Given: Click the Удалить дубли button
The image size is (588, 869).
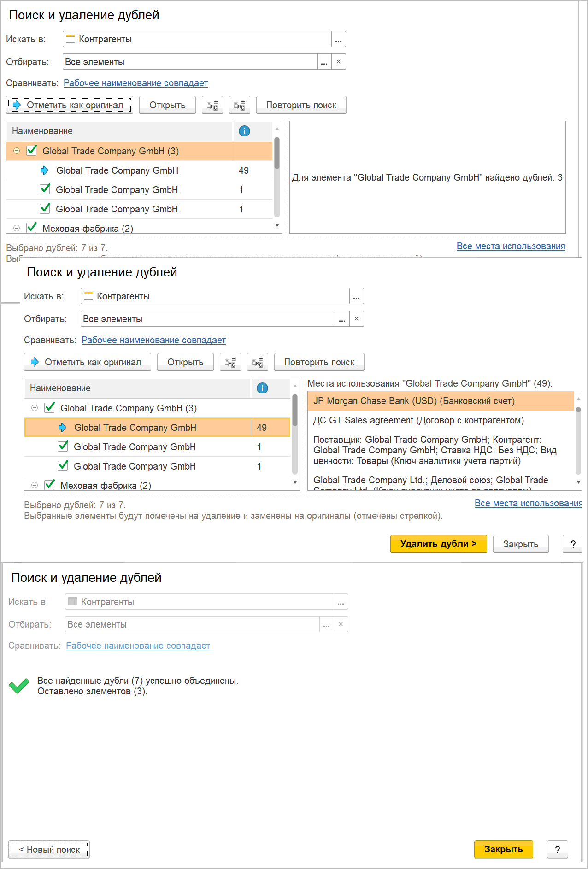Looking at the screenshot, I should pyautogui.click(x=438, y=544).
